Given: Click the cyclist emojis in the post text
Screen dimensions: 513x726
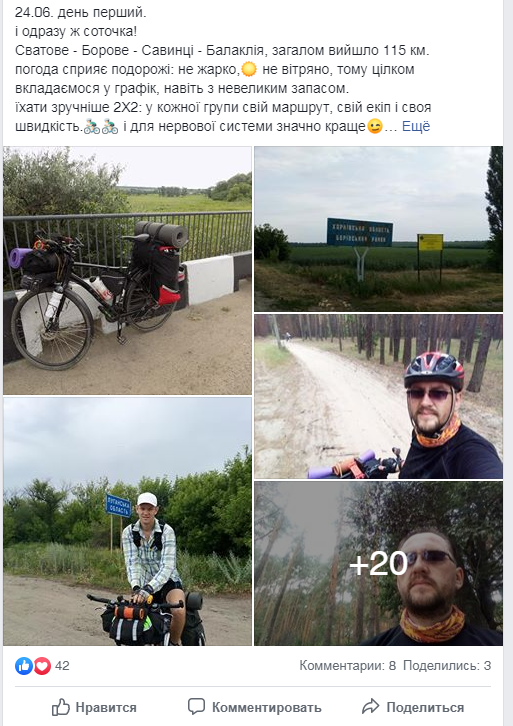Looking at the screenshot, I should pos(101,126).
